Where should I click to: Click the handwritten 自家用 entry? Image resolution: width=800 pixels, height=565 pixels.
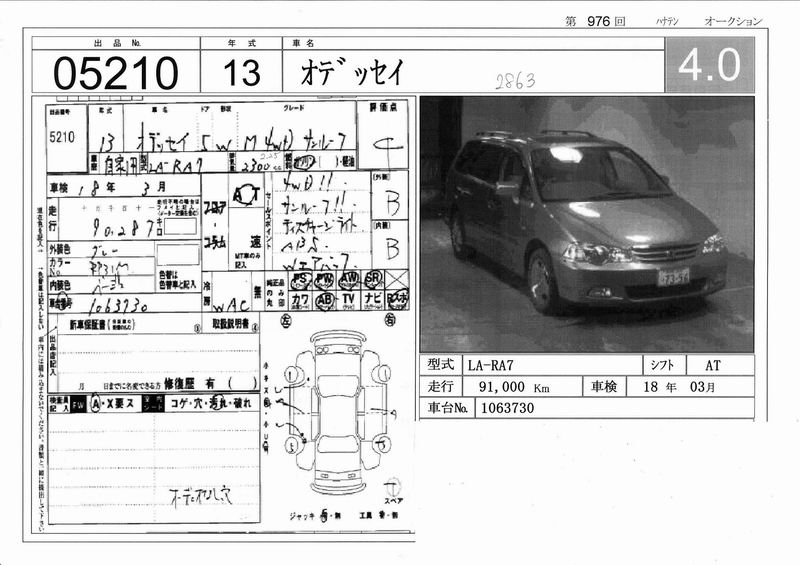121,164
